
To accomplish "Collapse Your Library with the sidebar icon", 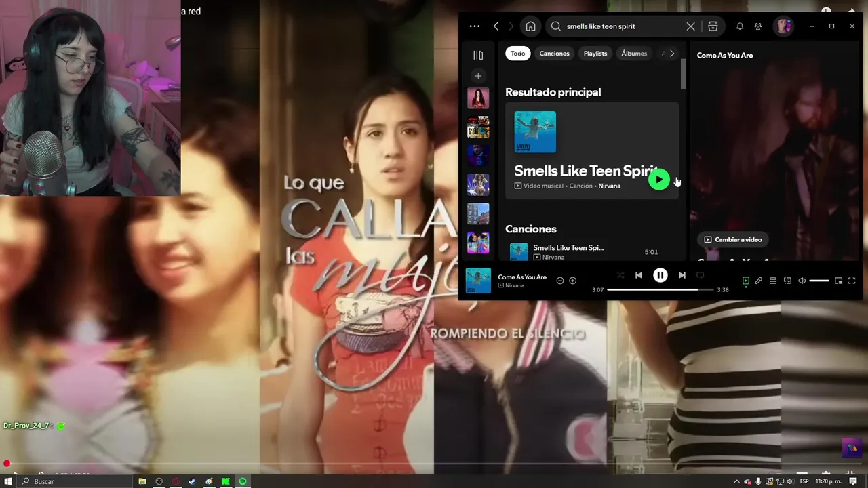I will [x=478, y=55].
